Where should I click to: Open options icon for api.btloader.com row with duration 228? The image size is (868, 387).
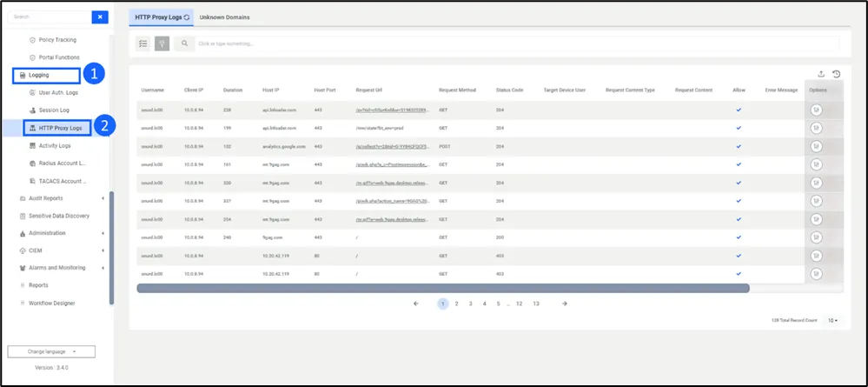[x=816, y=110]
